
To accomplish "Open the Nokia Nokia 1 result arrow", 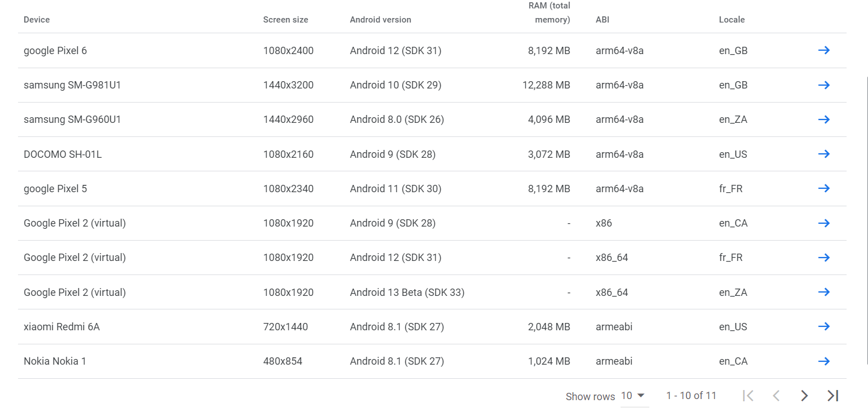I will [823, 361].
